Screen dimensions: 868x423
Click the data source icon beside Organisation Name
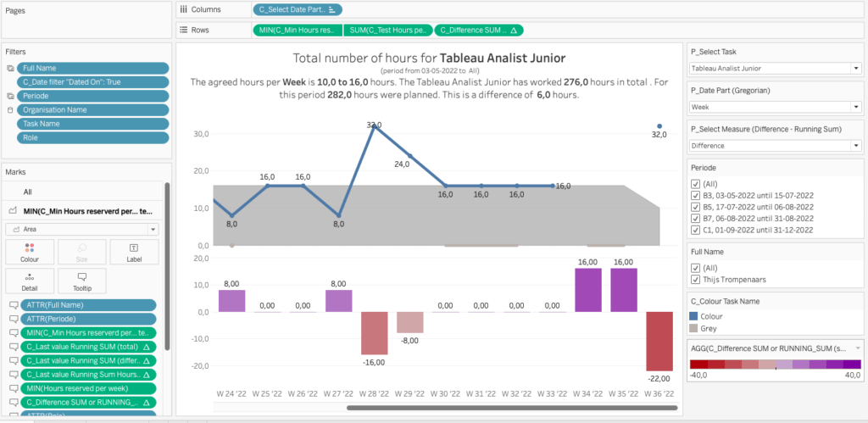[9, 110]
